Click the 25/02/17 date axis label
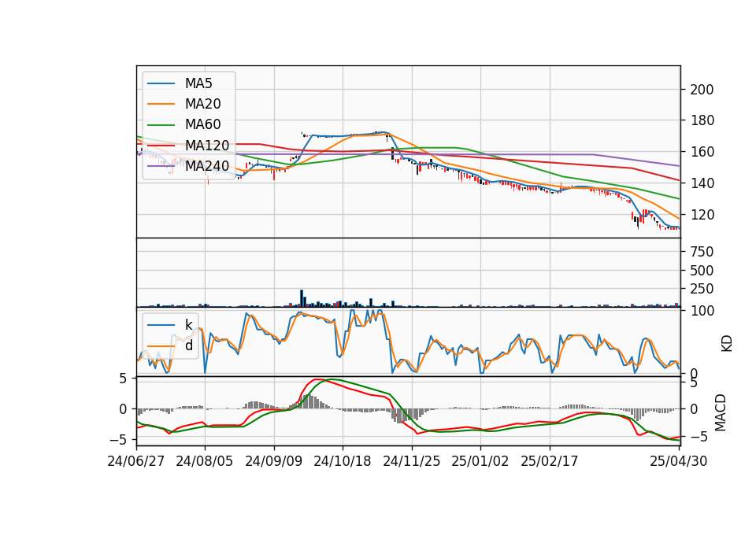This screenshot has width=756, height=543. click(549, 461)
